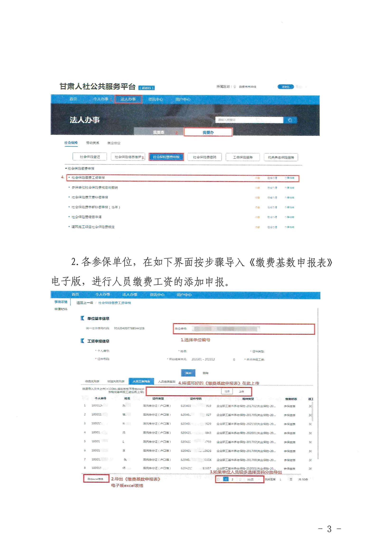Viewport: 392px width, 555px height.
Task: Open 首页 in the upper portal nav bar
Action: coord(73,99)
